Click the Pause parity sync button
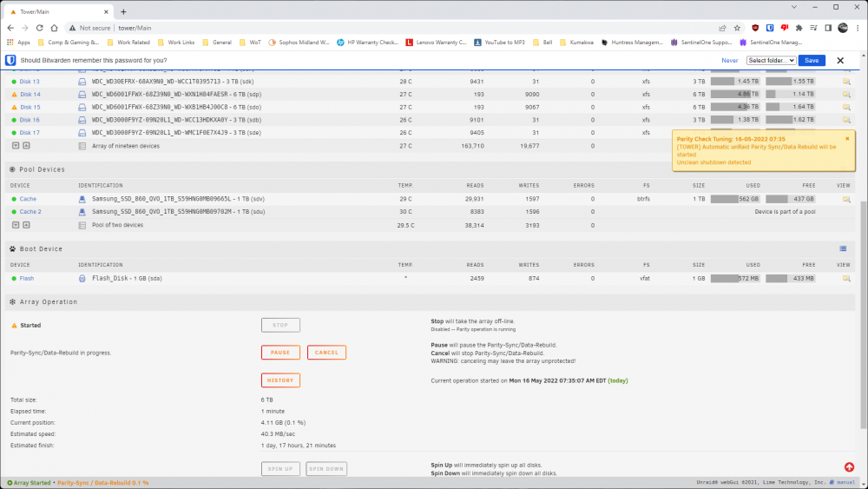868x489 pixels. click(280, 353)
